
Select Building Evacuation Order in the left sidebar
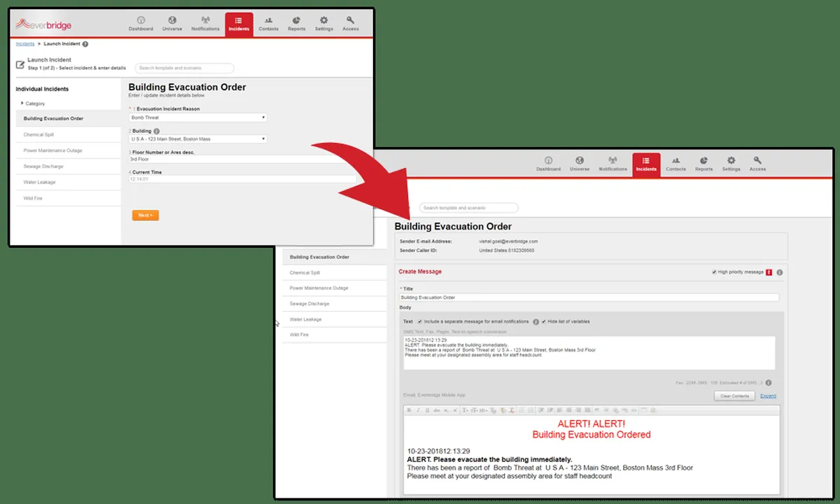coord(68,118)
